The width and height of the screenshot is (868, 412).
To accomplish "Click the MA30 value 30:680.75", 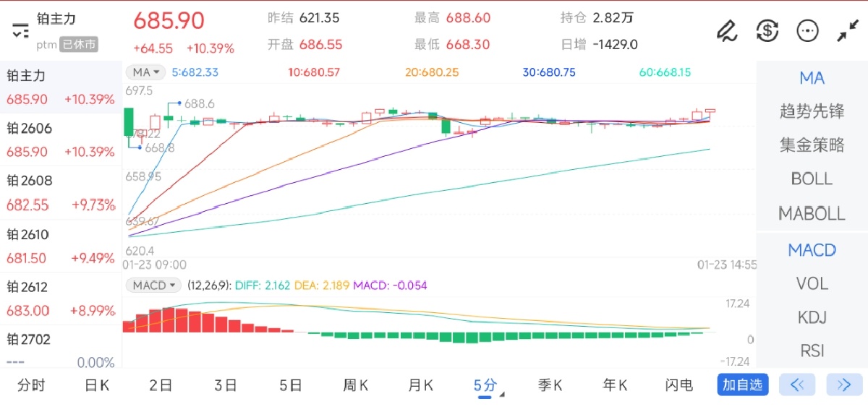I will (549, 72).
